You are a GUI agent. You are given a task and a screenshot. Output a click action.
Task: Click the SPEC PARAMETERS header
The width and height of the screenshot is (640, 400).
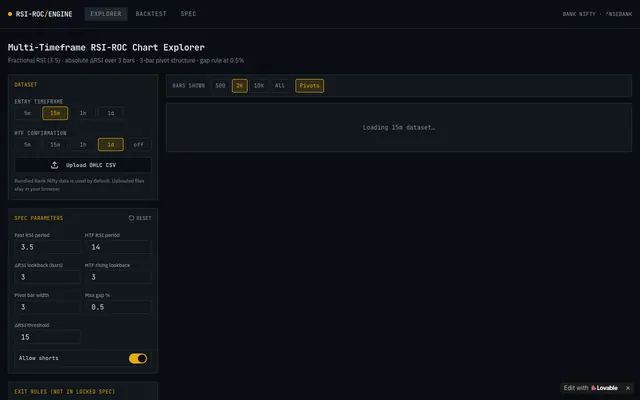click(x=39, y=218)
